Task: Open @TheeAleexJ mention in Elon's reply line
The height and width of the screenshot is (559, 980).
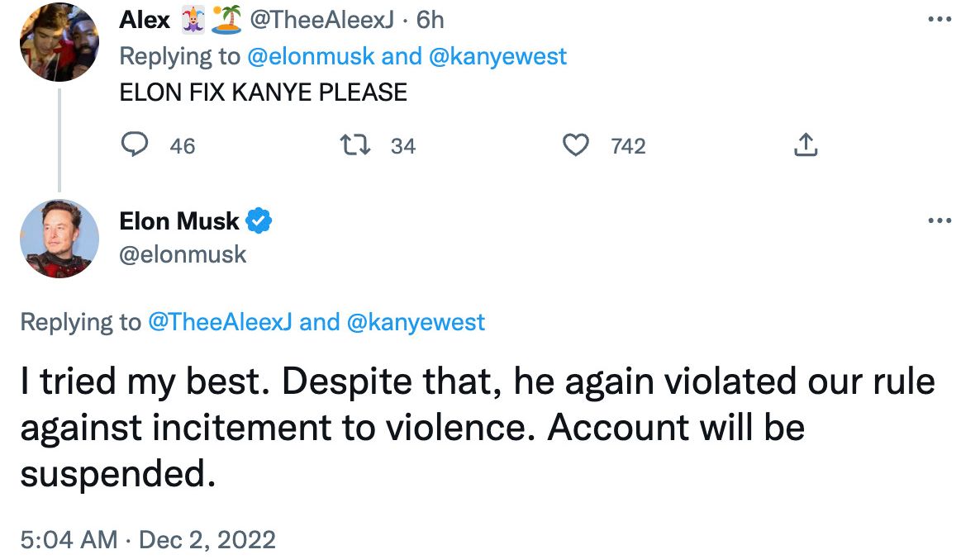Action: click(x=220, y=322)
